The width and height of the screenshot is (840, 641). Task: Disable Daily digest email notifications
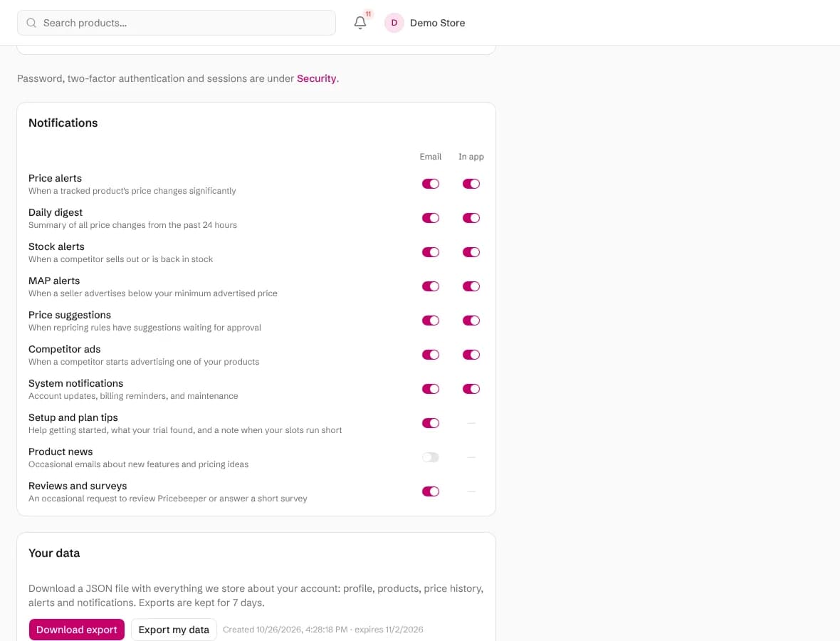[x=430, y=218]
